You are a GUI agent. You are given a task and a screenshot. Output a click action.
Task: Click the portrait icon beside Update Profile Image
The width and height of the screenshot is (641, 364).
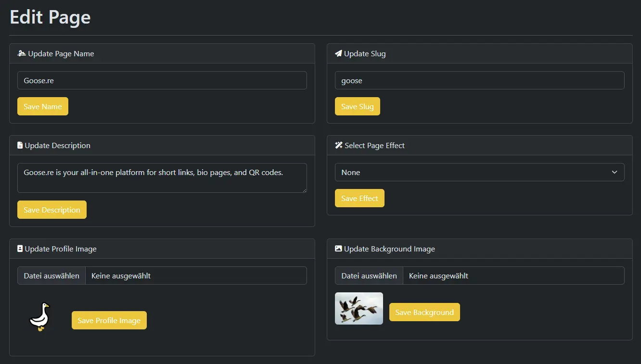20,249
